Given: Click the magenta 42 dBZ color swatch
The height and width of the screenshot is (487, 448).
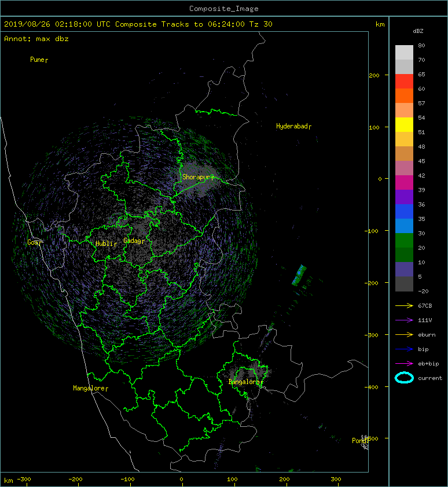Looking at the screenshot, I should (x=404, y=182).
